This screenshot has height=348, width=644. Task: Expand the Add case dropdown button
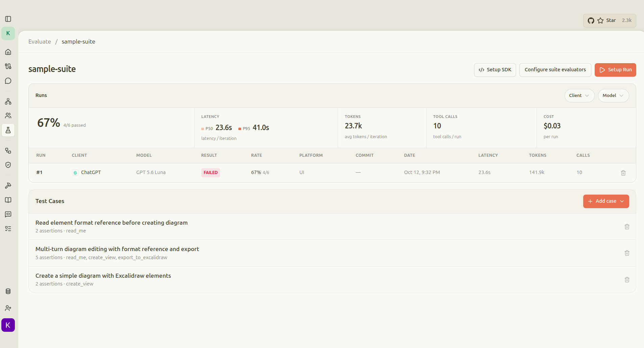point(606,201)
